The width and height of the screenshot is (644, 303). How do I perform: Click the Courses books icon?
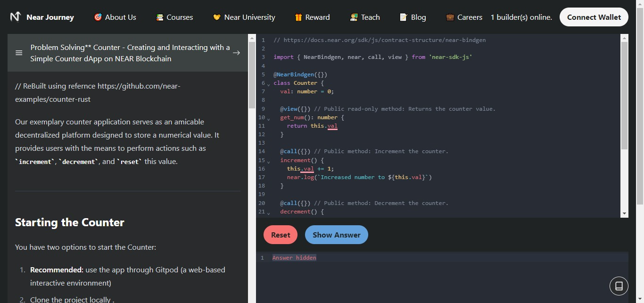pyautogui.click(x=160, y=17)
